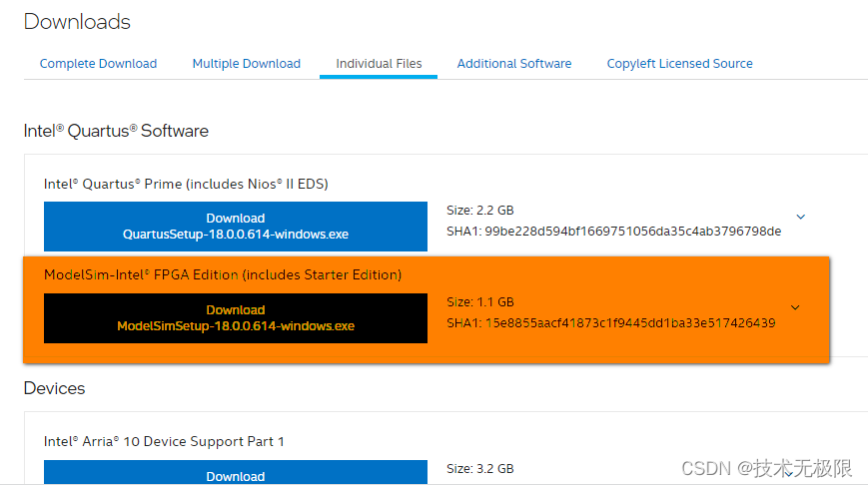This screenshot has width=868, height=487.
Task: Expand Quartus Prime details chevron
Action: [800, 217]
